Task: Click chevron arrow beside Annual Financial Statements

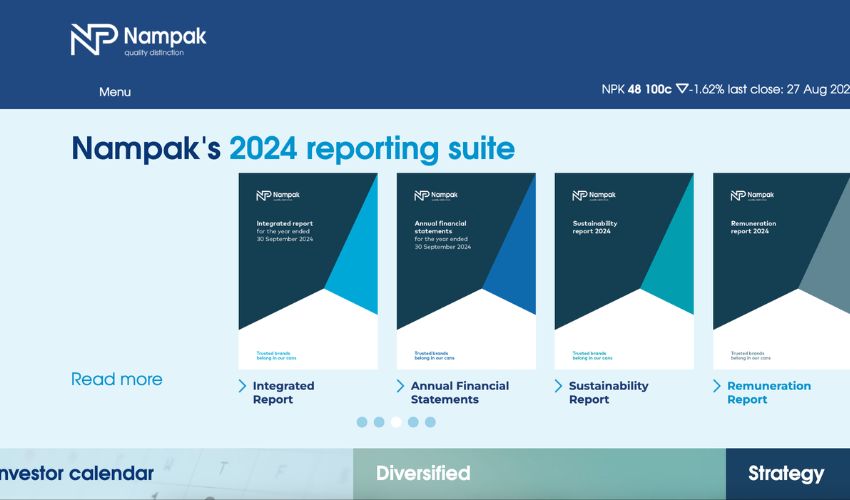Action: click(400, 386)
